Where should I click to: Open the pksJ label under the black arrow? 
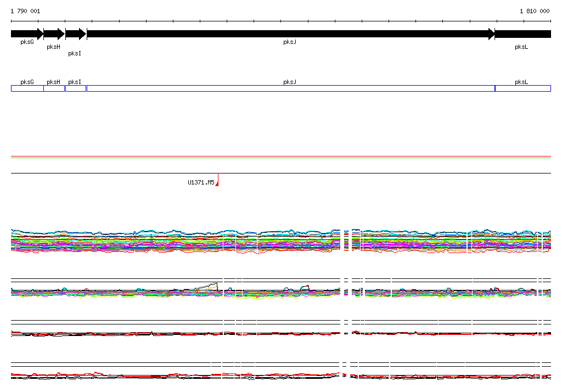click(290, 42)
